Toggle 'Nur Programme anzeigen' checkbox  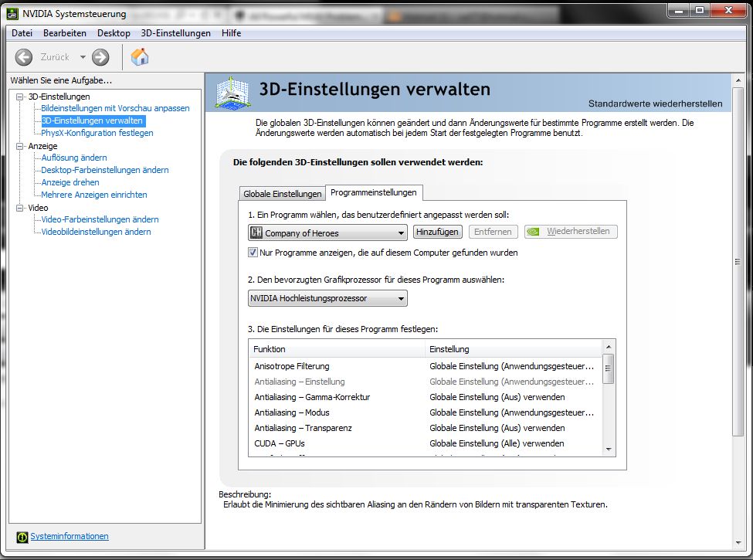pyautogui.click(x=253, y=252)
